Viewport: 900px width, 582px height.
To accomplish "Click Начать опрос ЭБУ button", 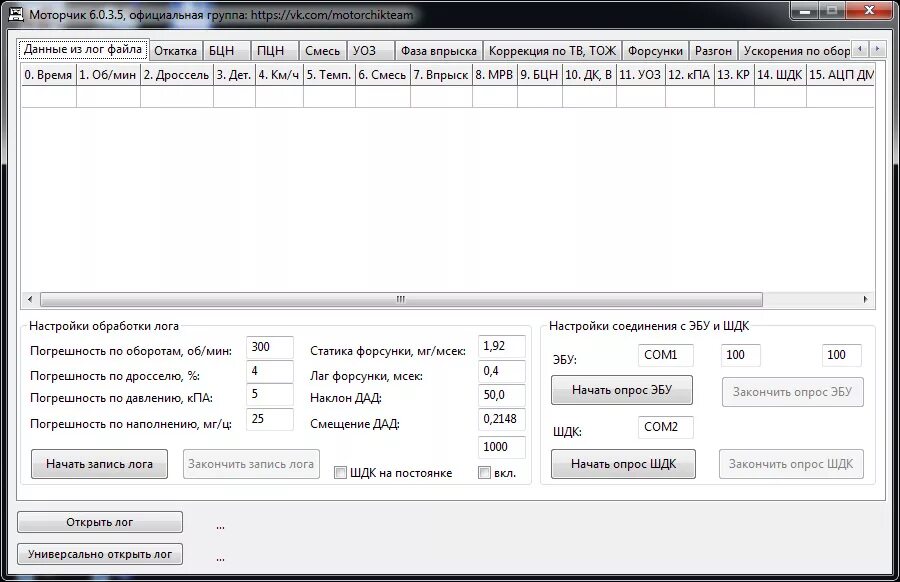I will coord(622,390).
